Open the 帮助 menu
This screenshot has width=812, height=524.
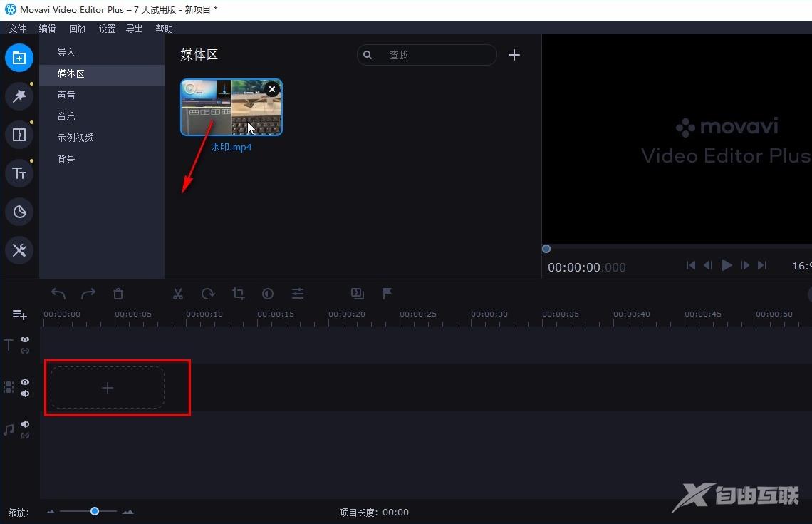pyautogui.click(x=164, y=29)
